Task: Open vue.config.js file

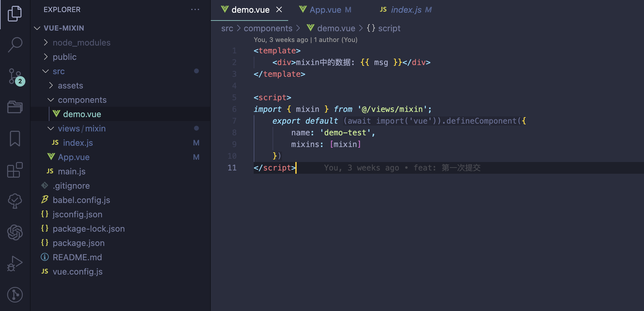Action: [x=120, y=272]
